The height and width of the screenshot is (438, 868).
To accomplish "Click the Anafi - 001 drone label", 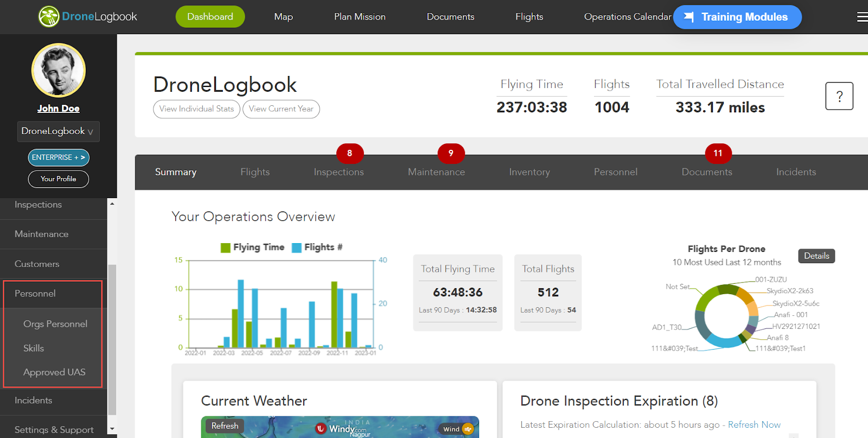I will click(x=791, y=315).
